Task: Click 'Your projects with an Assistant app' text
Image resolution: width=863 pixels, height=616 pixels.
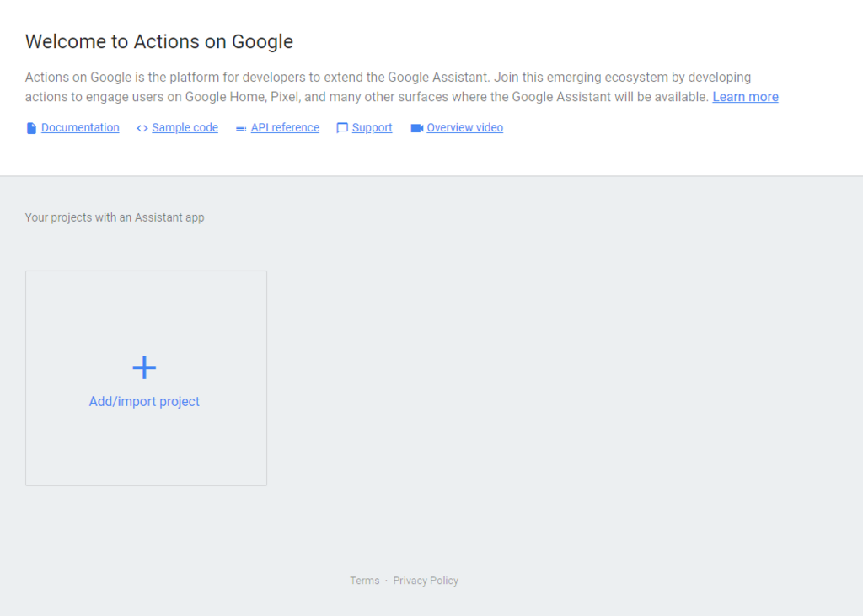Action: click(x=115, y=217)
